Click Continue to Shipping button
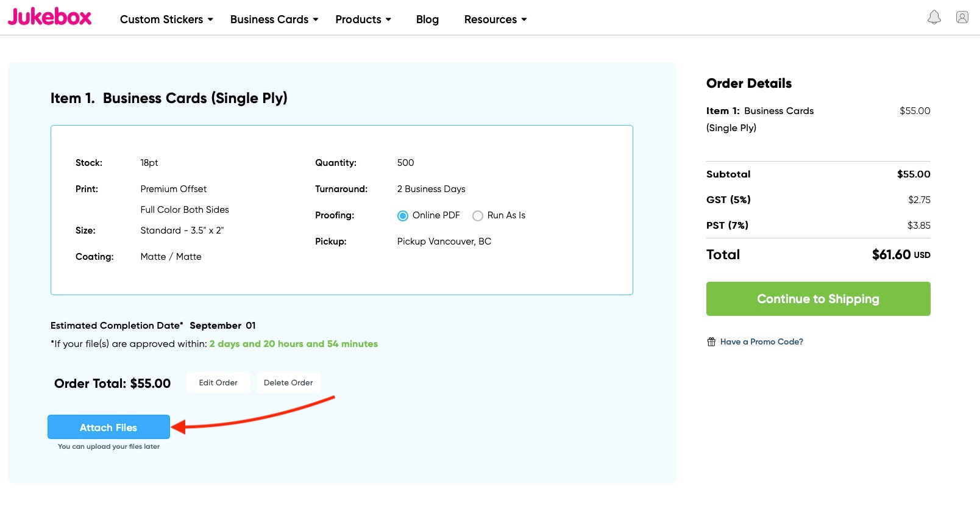The height and width of the screenshot is (522, 980). (818, 299)
